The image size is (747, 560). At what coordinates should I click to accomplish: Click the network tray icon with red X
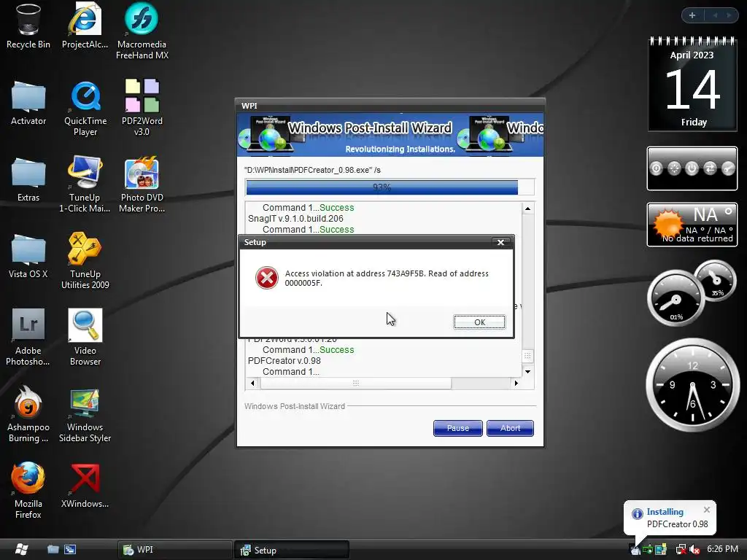[681, 550]
